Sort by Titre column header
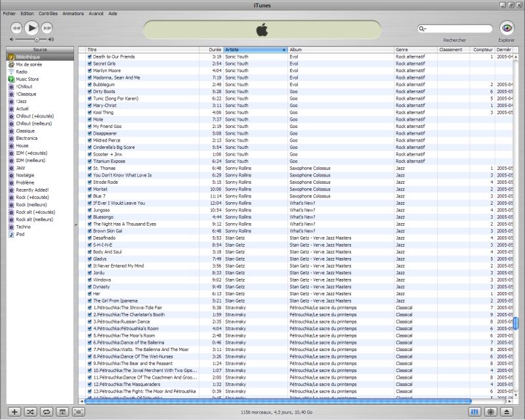This screenshot has height=420, width=525. coord(142,50)
